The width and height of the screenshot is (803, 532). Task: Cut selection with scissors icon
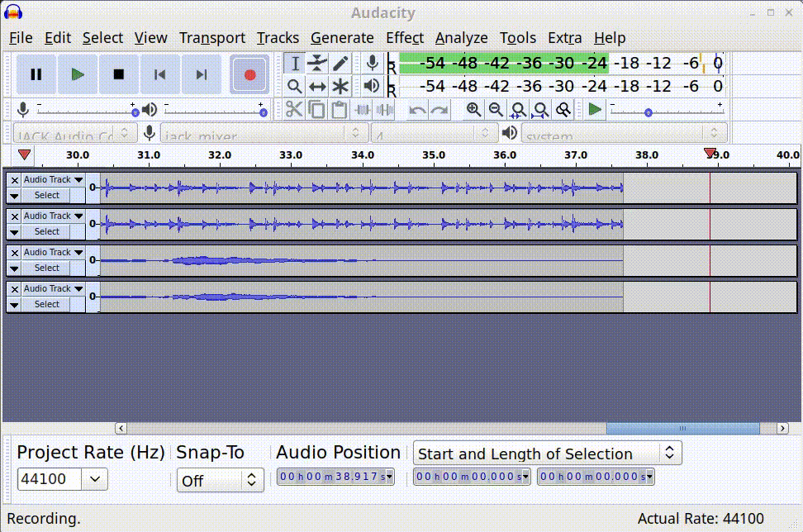click(294, 110)
